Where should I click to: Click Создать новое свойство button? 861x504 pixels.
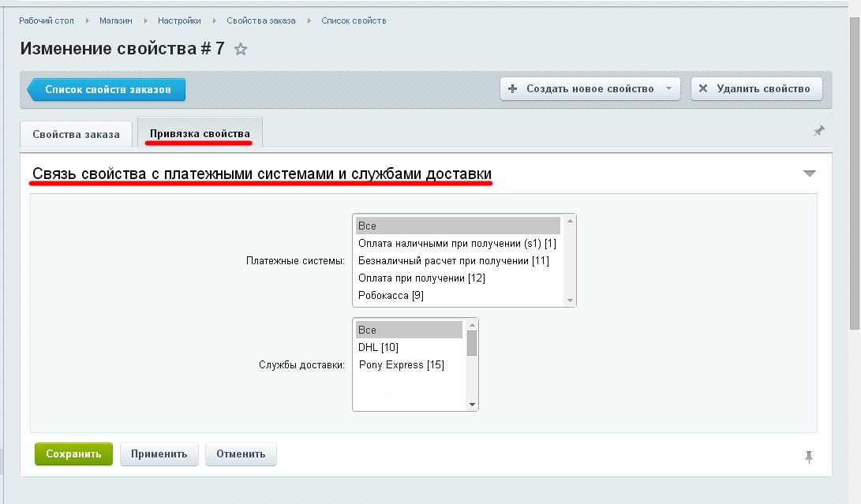click(590, 88)
